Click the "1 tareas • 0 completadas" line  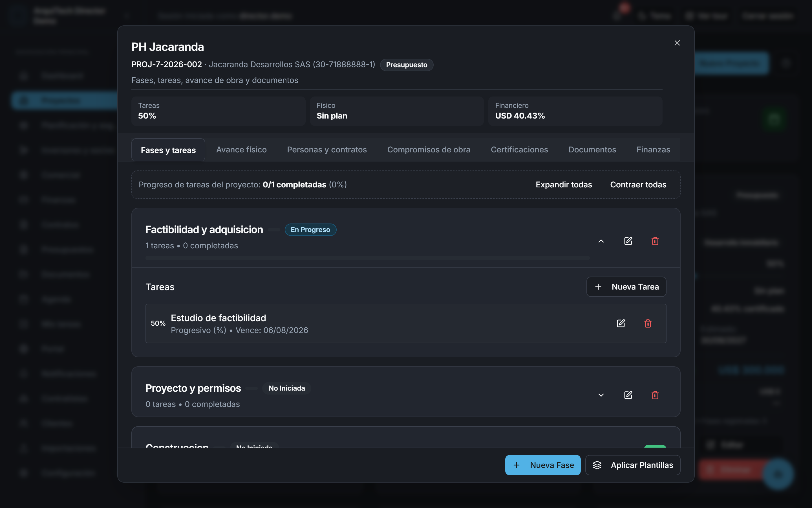click(x=192, y=246)
